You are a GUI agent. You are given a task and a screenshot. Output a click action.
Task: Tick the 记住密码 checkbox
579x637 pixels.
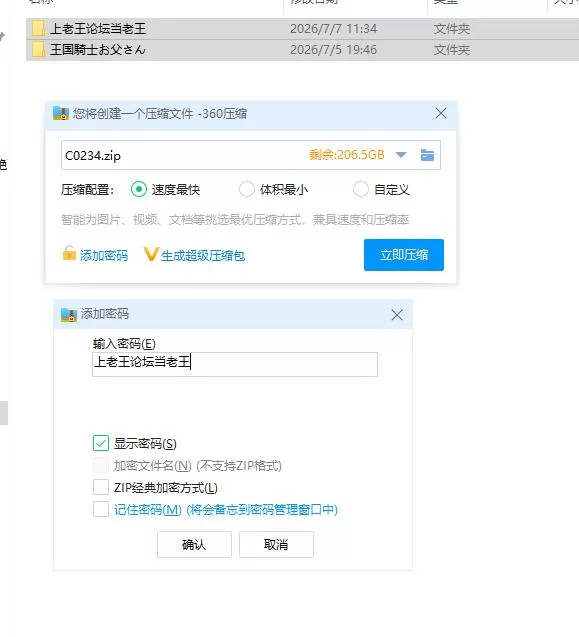[x=101, y=509]
